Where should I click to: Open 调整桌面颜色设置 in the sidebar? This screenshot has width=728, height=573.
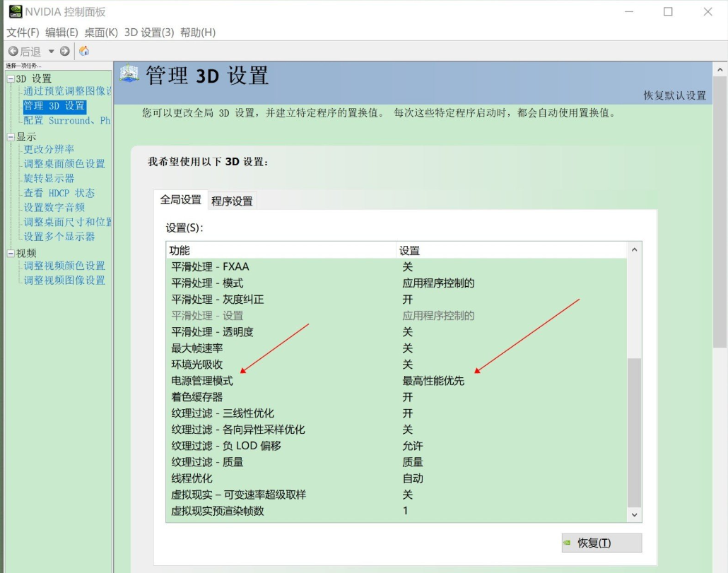coord(64,164)
